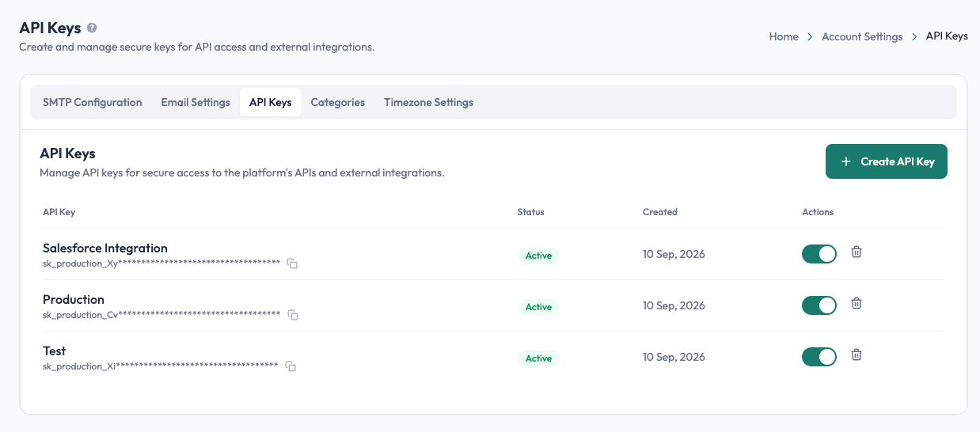Click the API Key column header
The width and height of the screenshot is (980, 432).
coord(59,212)
